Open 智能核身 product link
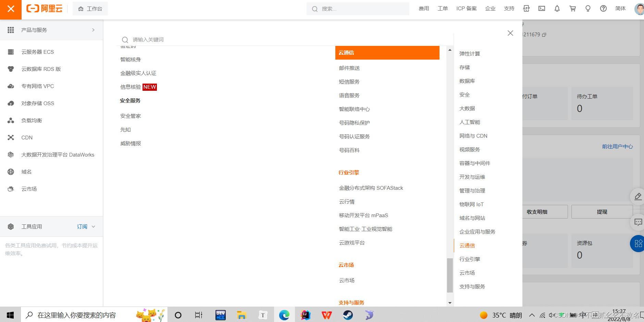Screen dimensions: 644x322 tap(131, 60)
